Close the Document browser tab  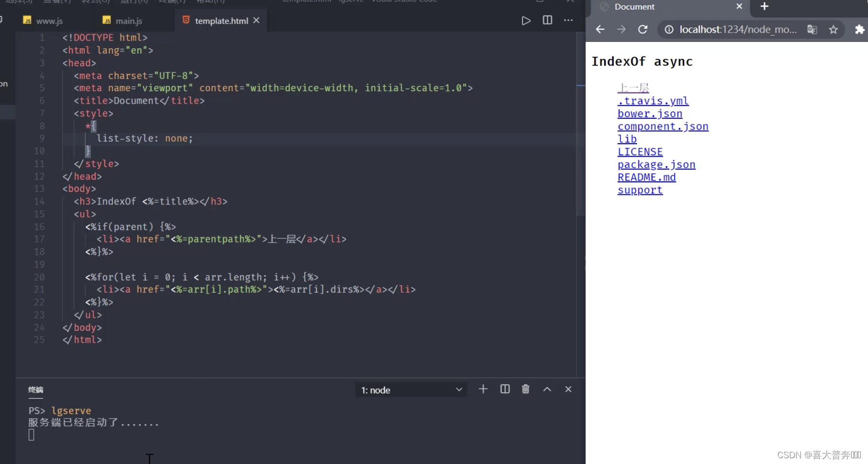739,6
